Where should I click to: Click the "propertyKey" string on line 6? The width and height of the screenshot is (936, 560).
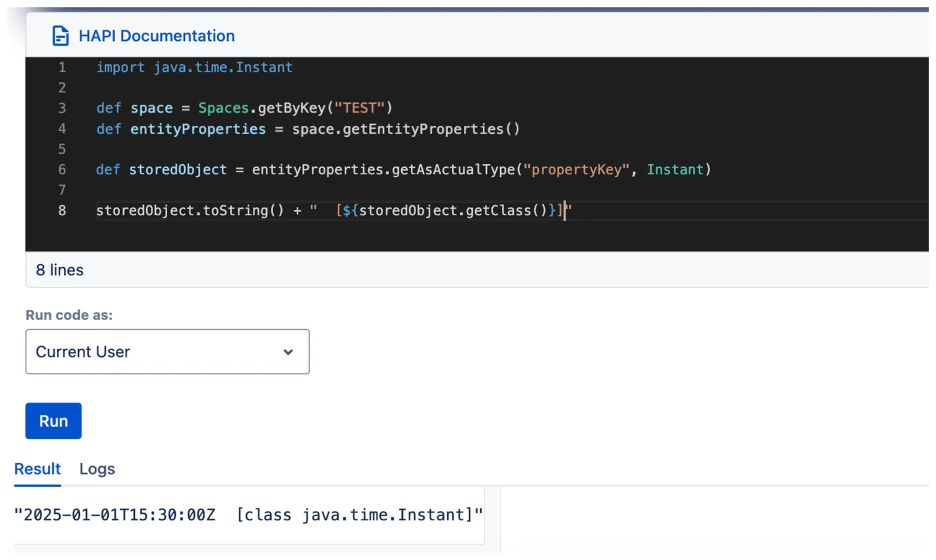pyautogui.click(x=576, y=170)
